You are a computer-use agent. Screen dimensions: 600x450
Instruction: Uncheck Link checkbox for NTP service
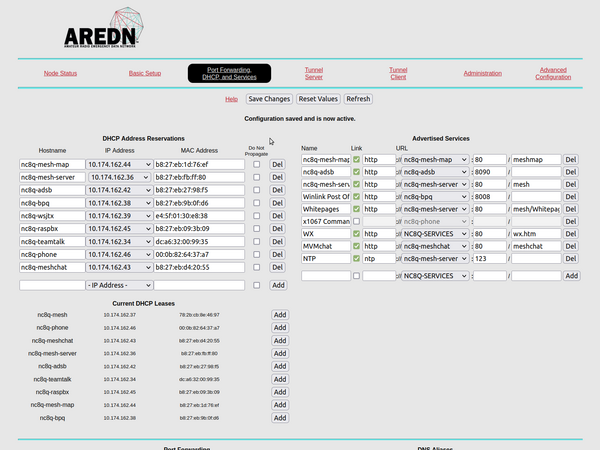click(356, 259)
